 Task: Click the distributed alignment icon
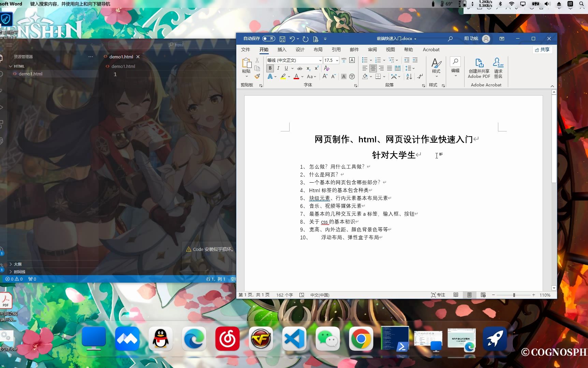[398, 68]
